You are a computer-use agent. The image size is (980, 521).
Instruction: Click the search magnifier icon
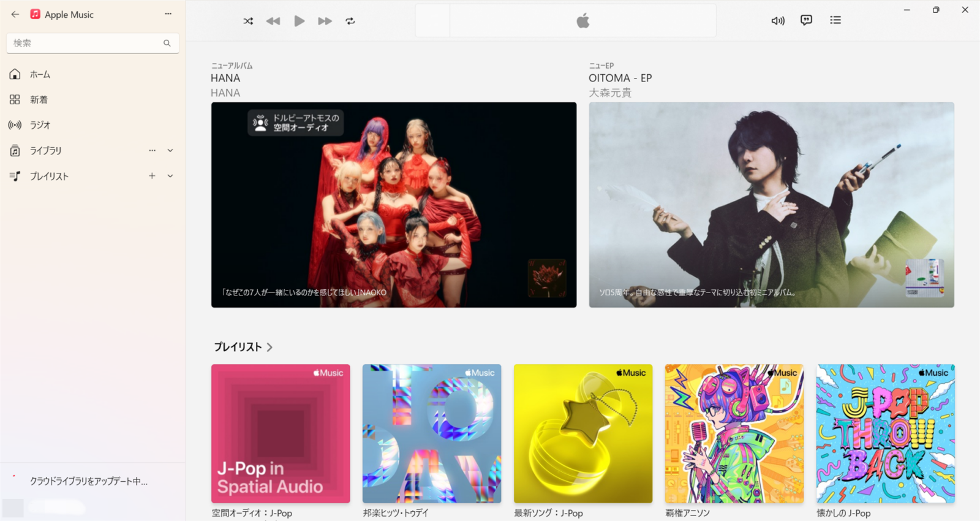[x=167, y=43]
